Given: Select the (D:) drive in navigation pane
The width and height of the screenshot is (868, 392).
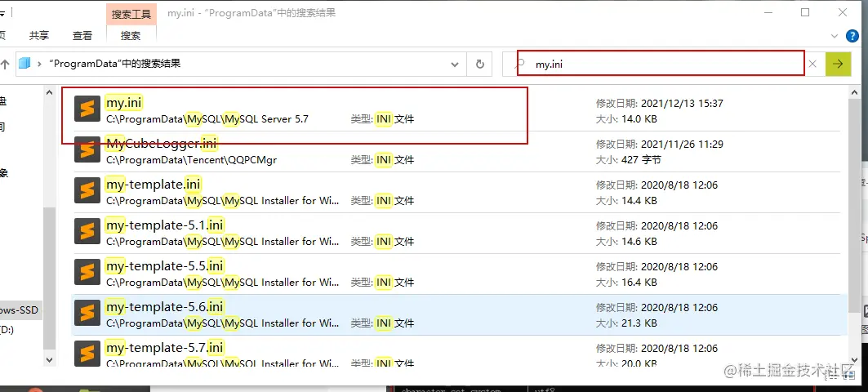Looking at the screenshot, I should pos(7,330).
